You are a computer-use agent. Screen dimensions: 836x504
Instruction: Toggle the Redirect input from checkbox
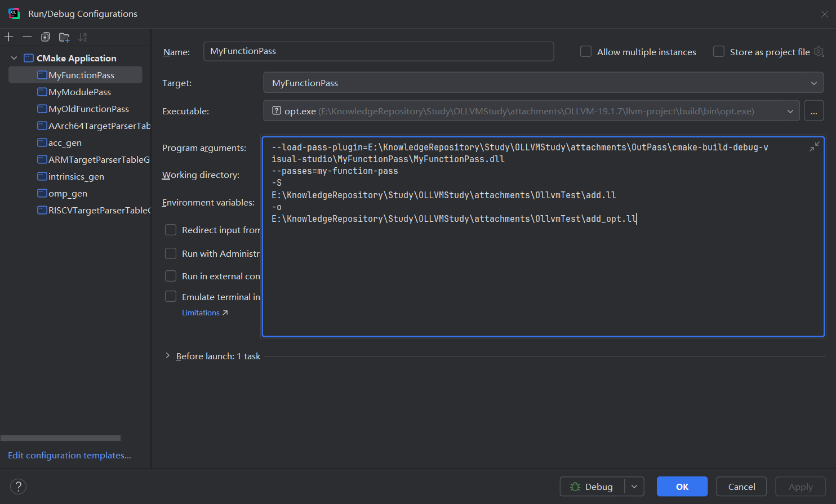pos(171,230)
